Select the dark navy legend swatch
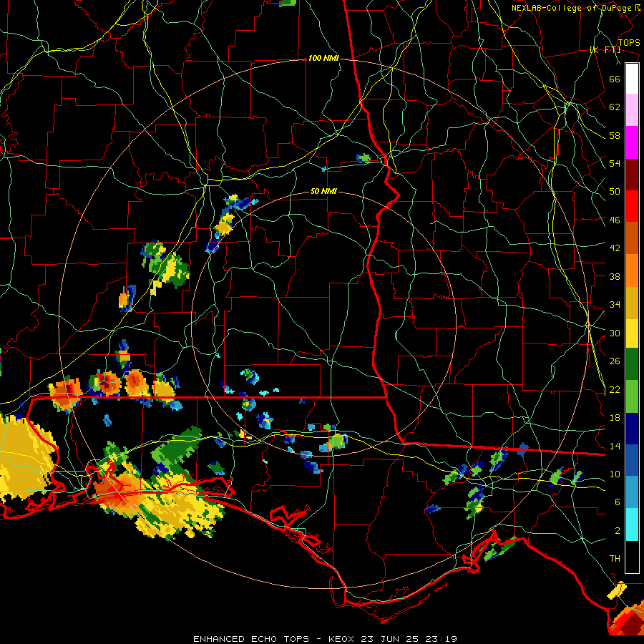Screen dimensions: 644x644 point(632,429)
